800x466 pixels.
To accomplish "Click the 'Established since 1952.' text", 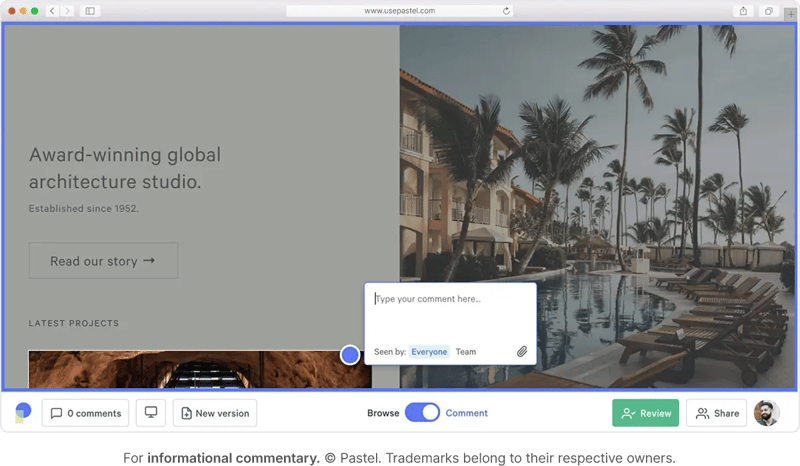I will (84, 208).
